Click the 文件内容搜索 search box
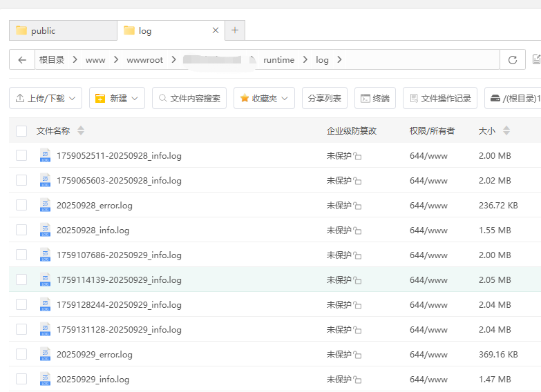The height and width of the screenshot is (392, 541). click(189, 98)
